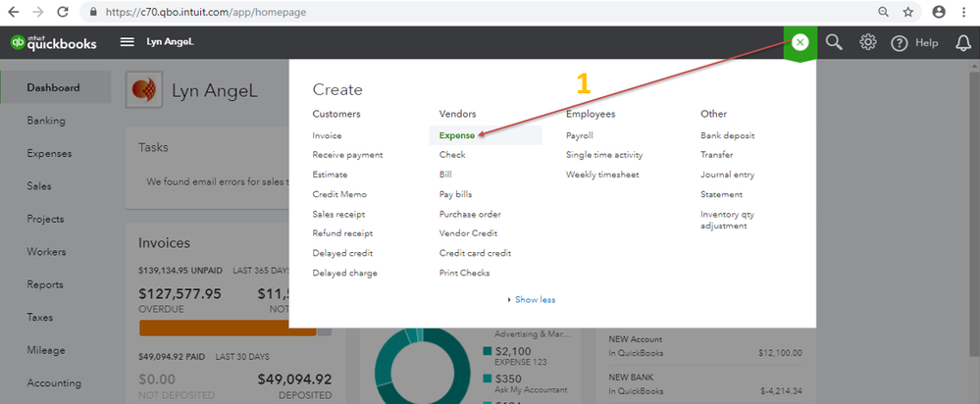980x404 pixels.
Task: Create a Single time activity
Action: 604,155
